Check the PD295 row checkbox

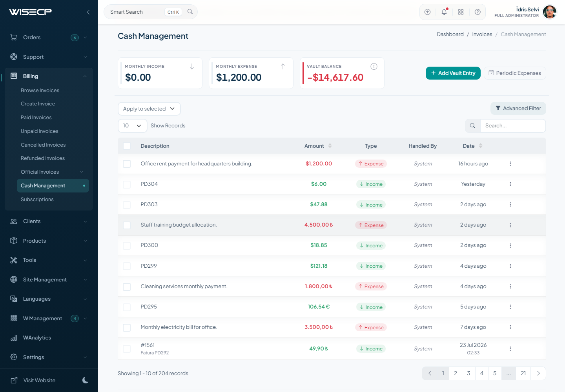[x=127, y=307]
